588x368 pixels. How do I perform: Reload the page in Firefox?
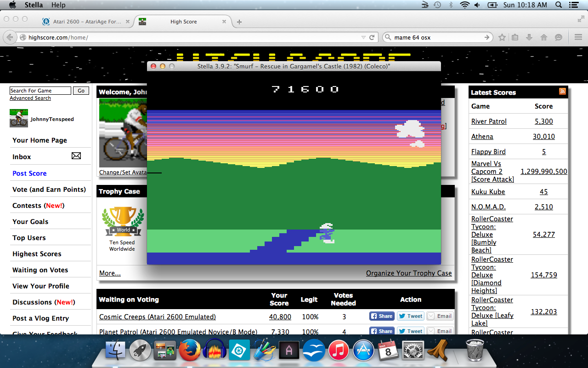coord(372,37)
